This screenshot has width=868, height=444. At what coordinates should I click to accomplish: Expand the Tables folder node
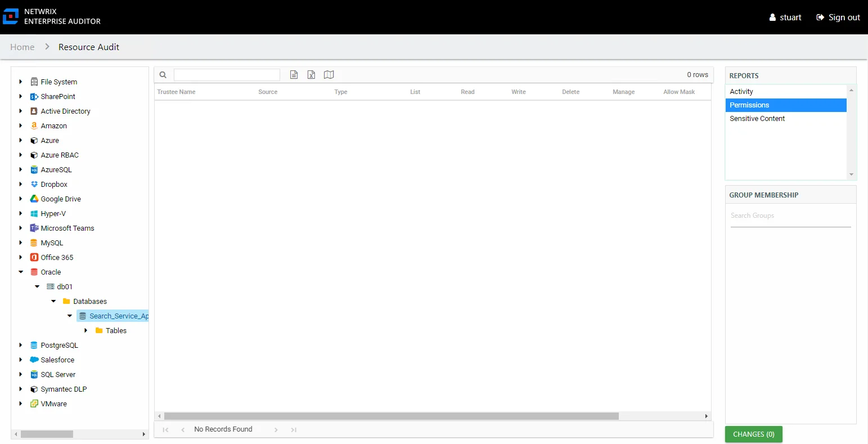[x=86, y=330]
